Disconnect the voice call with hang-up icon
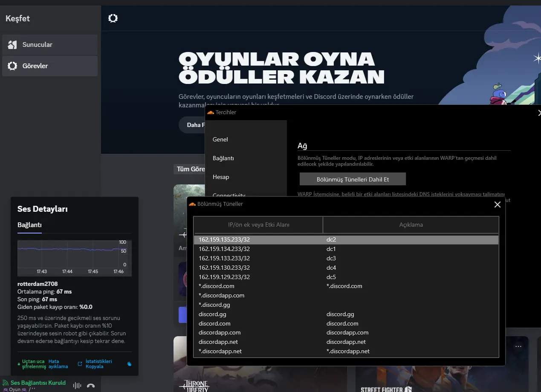 click(x=91, y=386)
